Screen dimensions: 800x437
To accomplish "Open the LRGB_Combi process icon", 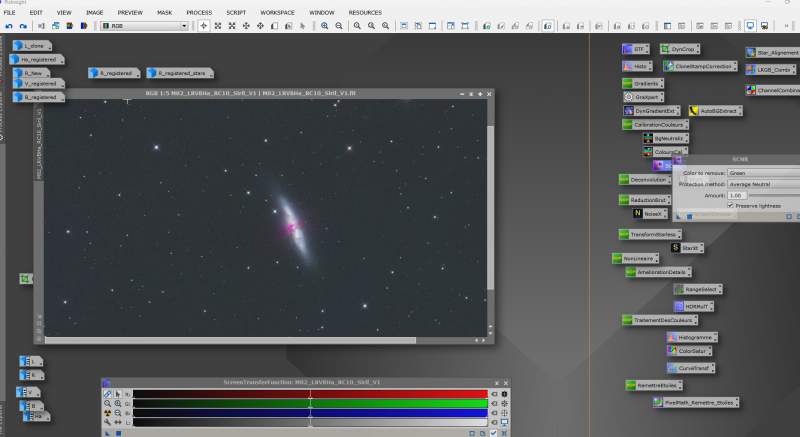I will point(770,70).
